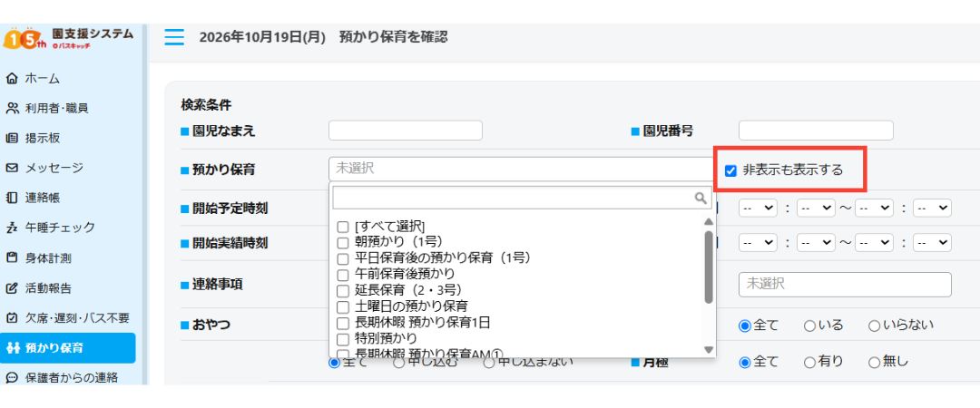
Task: Open 預かり保育 未選択 multi-select dropdown
Action: pos(522,169)
